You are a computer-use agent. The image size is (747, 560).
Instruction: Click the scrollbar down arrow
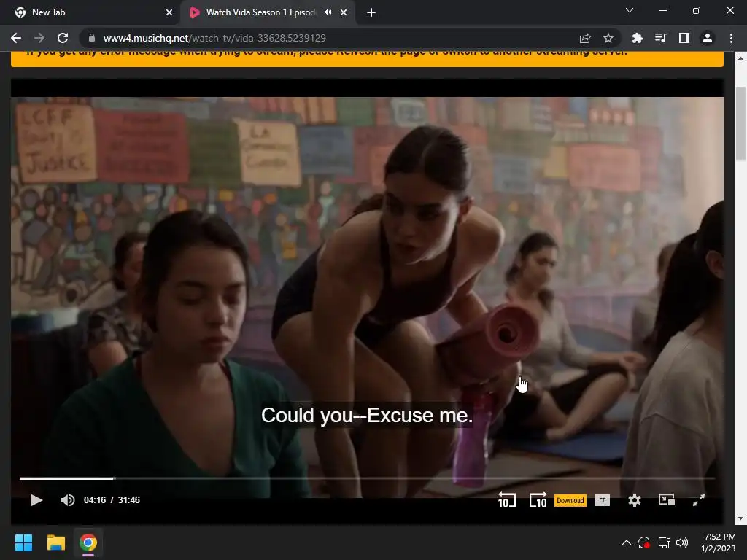tap(741, 518)
